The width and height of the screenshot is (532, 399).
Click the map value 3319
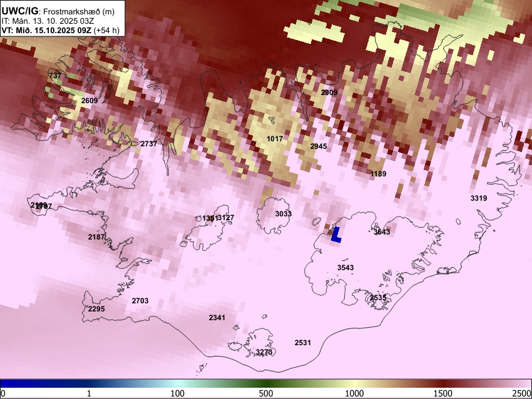pyautogui.click(x=479, y=198)
